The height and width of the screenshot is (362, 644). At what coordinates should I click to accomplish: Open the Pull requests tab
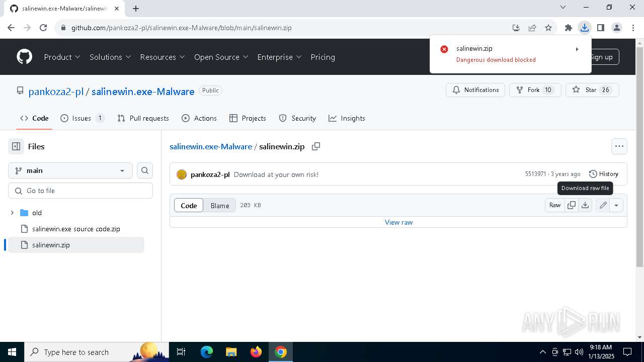(143, 118)
